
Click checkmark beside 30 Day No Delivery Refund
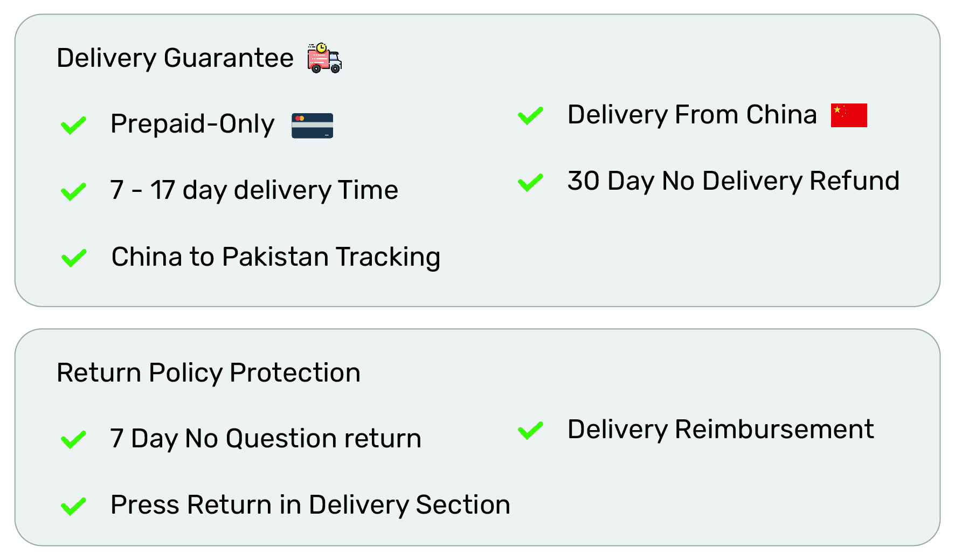pyautogui.click(x=530, y=182)
